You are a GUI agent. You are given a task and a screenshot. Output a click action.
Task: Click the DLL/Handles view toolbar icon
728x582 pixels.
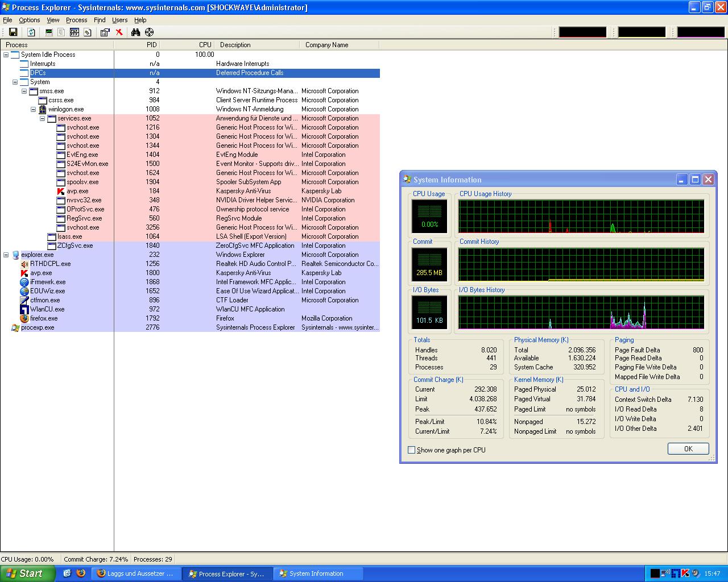point(87,32)
